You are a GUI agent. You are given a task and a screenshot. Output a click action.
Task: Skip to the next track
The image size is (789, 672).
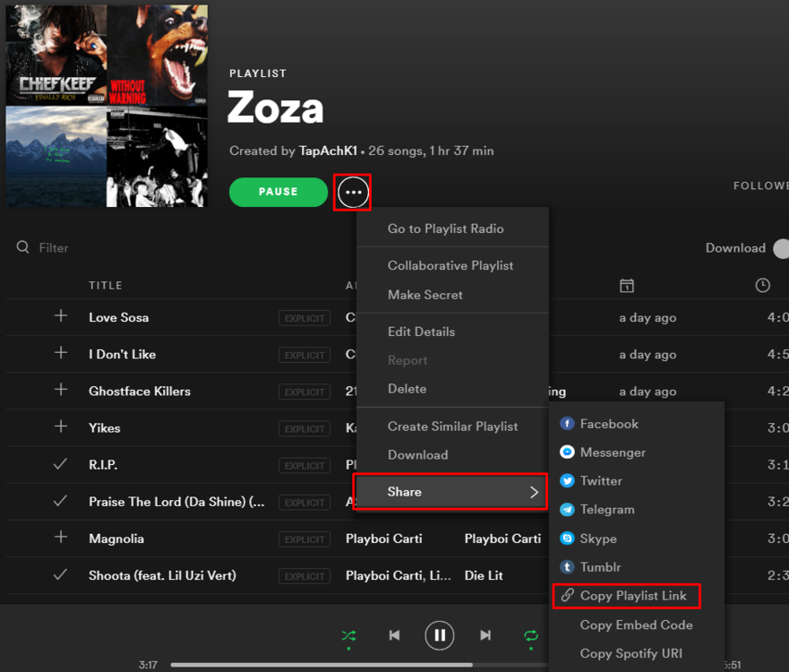tap(485, 635)
